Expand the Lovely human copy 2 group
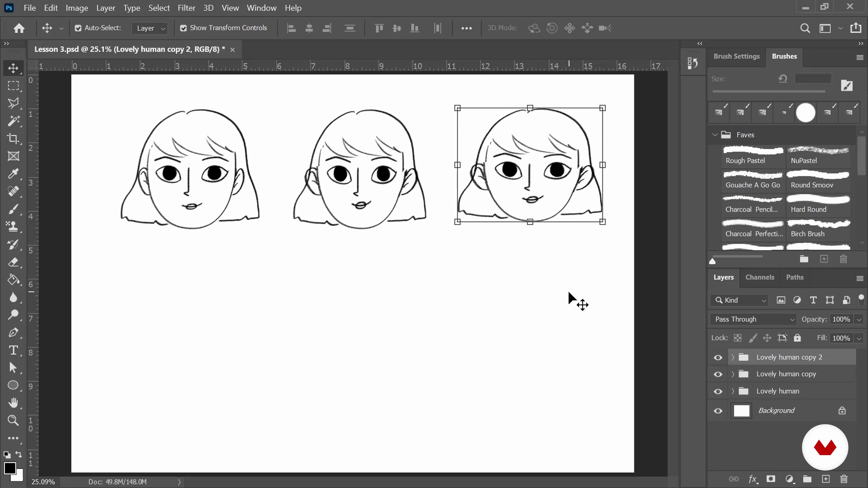The height and width of the screenshot is (488, 868). pos(733,357)
